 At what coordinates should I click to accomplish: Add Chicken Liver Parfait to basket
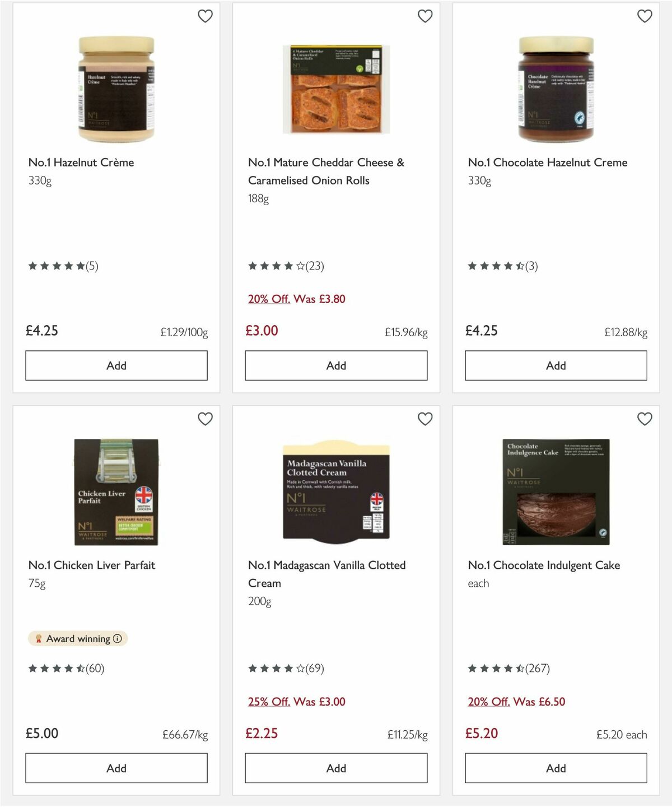click(115, 768)
